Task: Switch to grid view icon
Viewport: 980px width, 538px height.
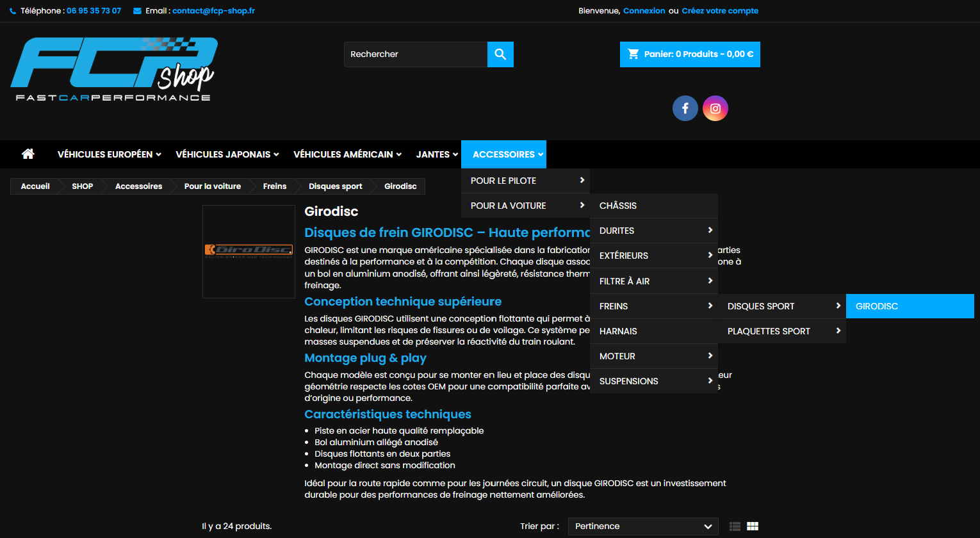Action: point(753,526)
